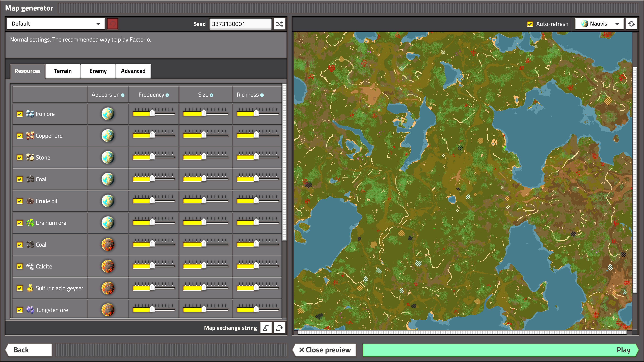Toggle Sulfuric acid geyser checkbox

pyautogui.click(x=19, y=288)
